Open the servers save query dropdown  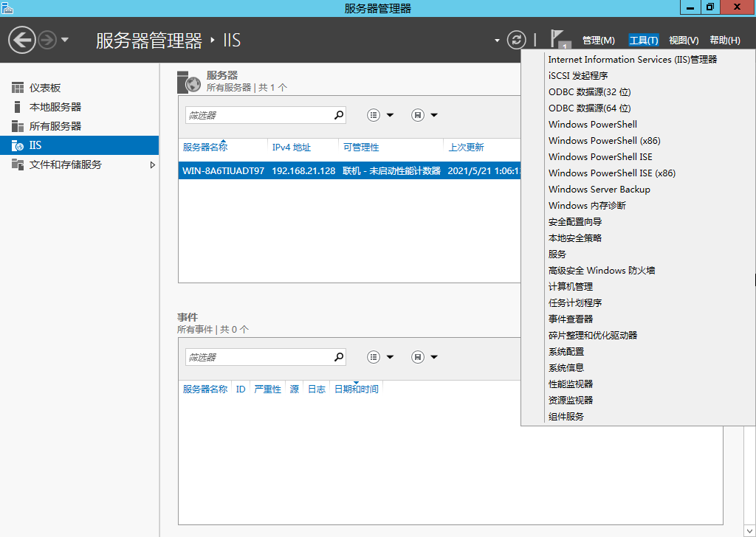[x=434, y=115]
